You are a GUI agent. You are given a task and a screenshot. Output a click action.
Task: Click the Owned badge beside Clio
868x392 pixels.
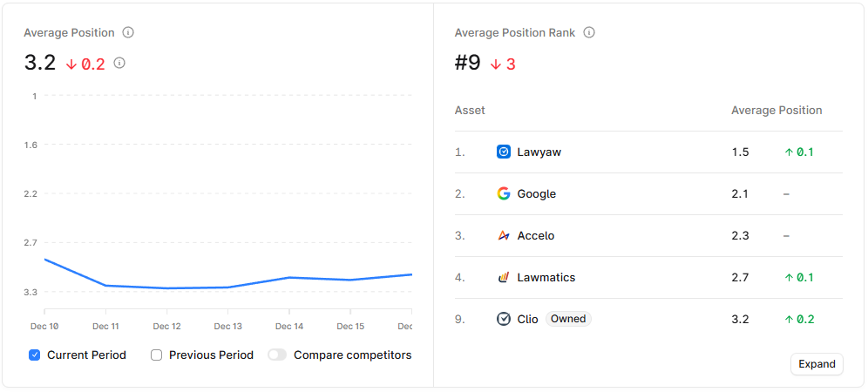coord(568,319)
